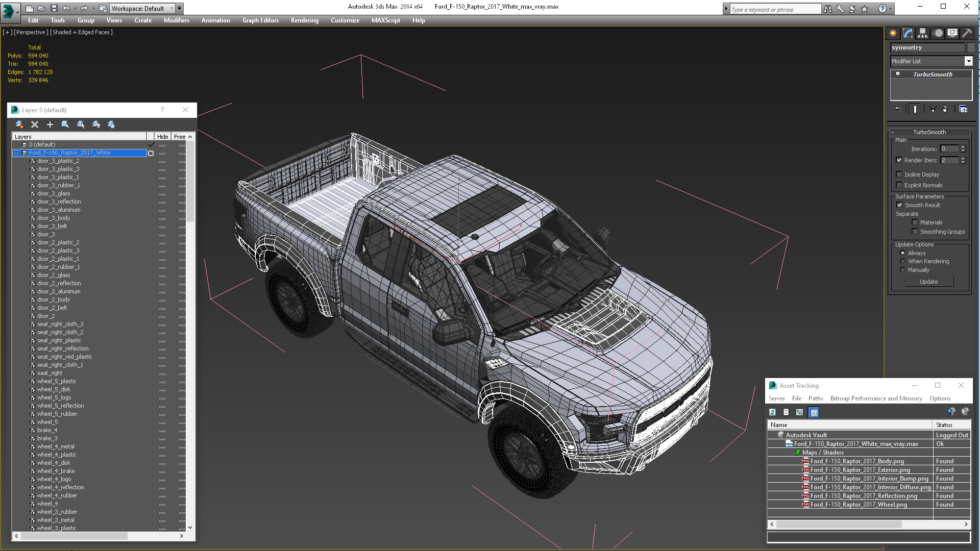Open the Undo history dropdown arrow

75,8
